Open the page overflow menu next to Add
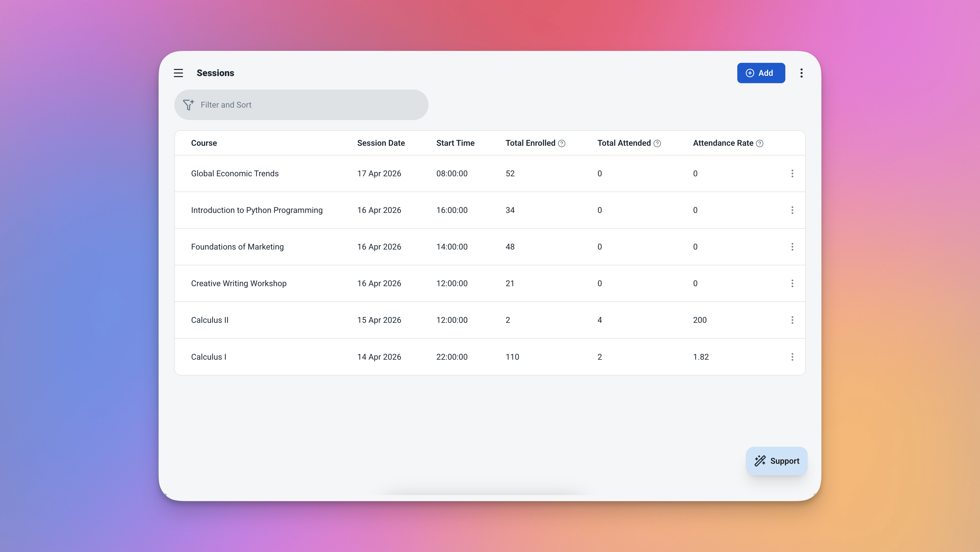980x552 pixels. tap(801, 73)
